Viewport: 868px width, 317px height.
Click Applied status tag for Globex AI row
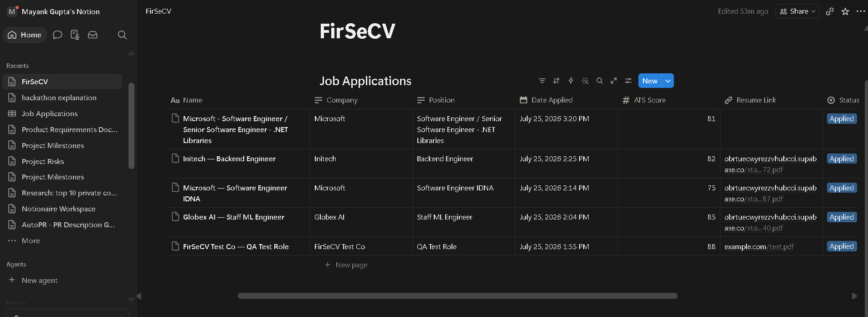(842, 217)
